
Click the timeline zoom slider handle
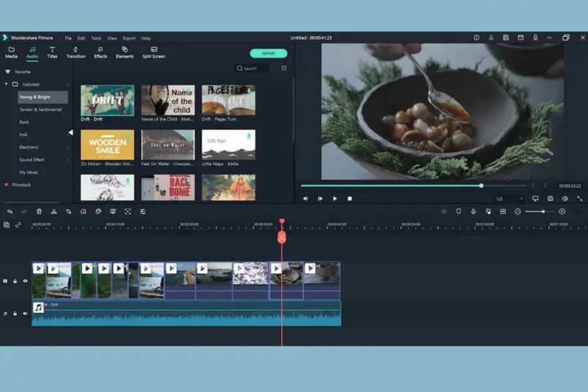(543, 212)
